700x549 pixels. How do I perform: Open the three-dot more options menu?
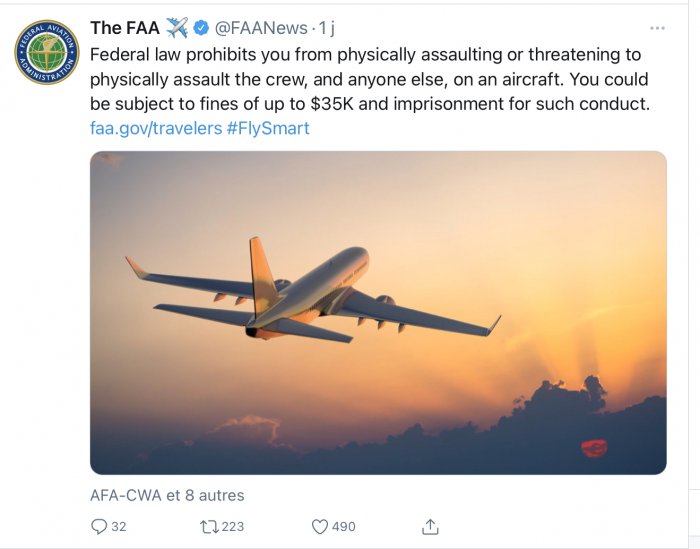click(x=657, y=28)
